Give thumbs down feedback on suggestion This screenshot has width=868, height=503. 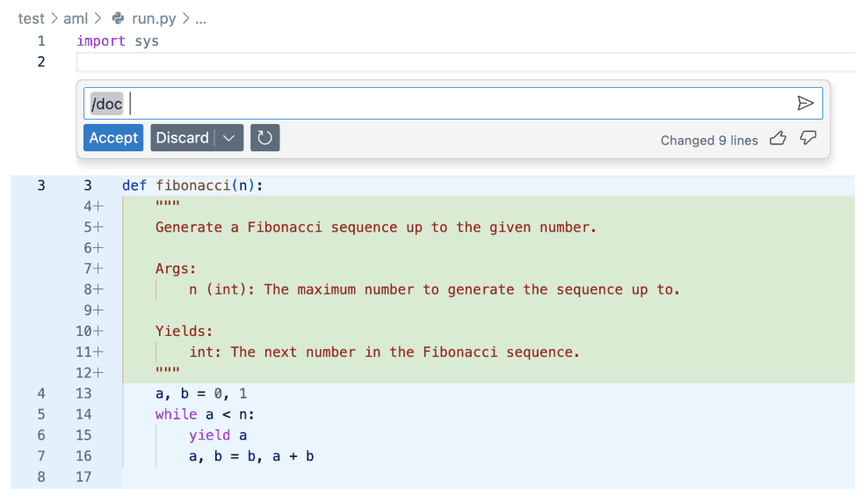[x=808, y=138]
